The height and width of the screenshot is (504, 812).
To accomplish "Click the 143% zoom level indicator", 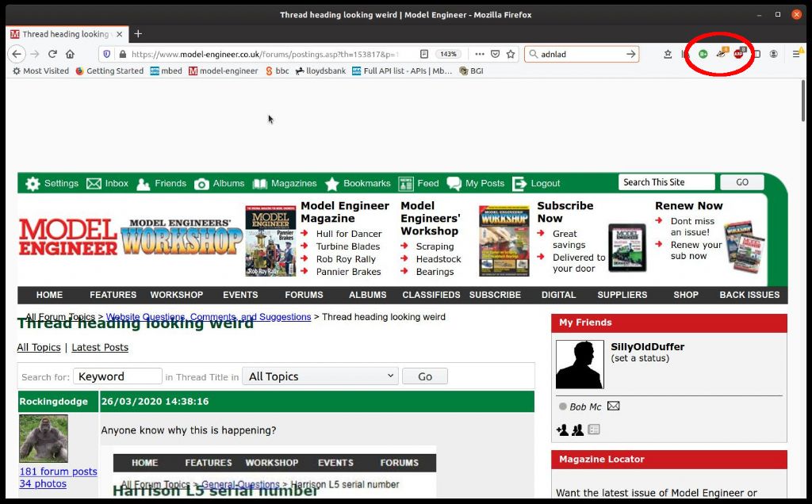I will (x=449, y=54).
